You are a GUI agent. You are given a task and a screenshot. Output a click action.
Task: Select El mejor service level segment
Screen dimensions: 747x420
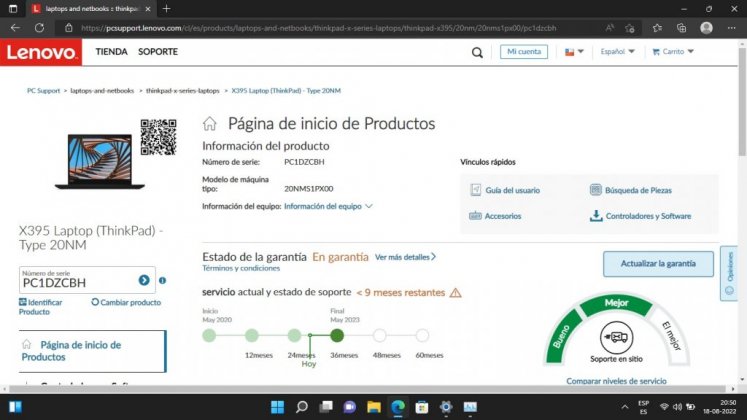[x=671, y=335]
